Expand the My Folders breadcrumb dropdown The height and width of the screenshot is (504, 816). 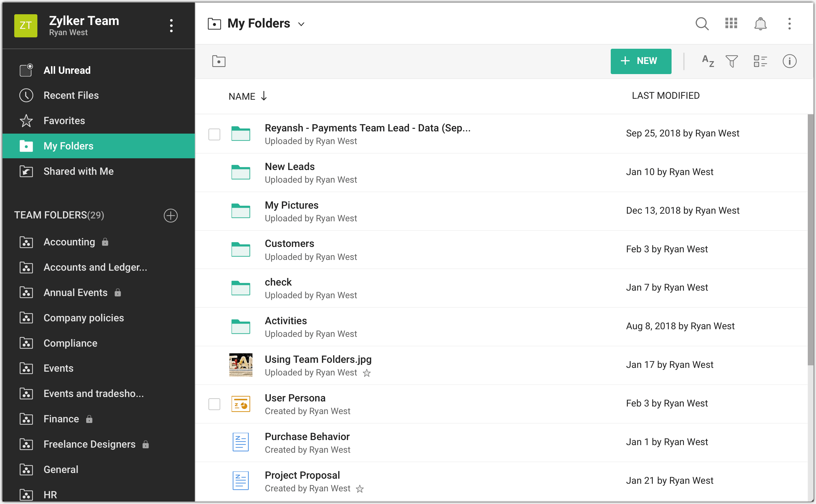click(x=301, y=24)
